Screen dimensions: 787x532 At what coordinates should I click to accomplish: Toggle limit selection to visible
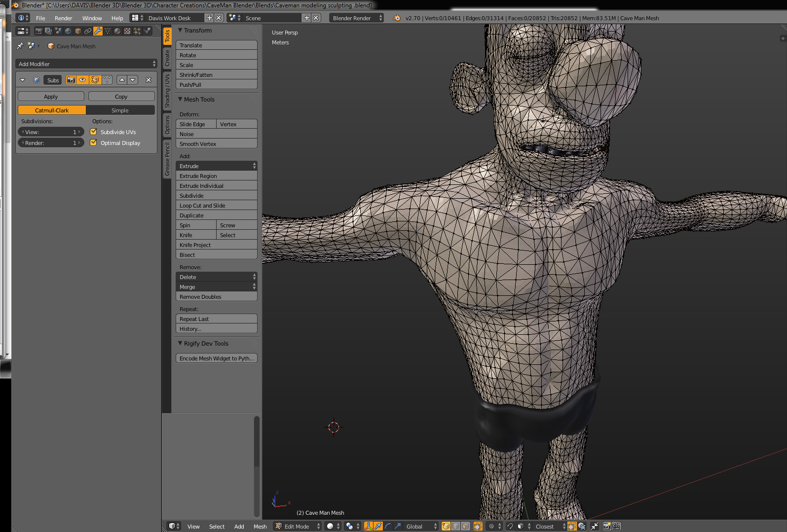[x=478, y=526]
